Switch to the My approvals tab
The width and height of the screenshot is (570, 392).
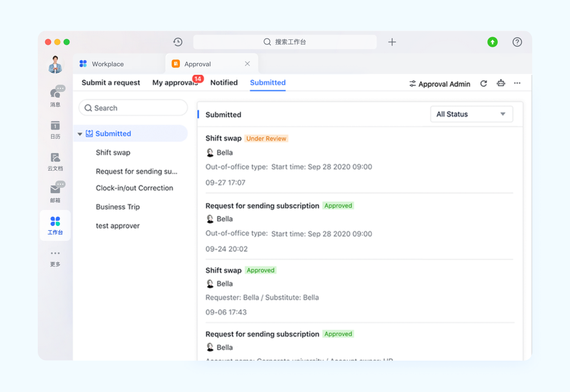click(175, 83)
